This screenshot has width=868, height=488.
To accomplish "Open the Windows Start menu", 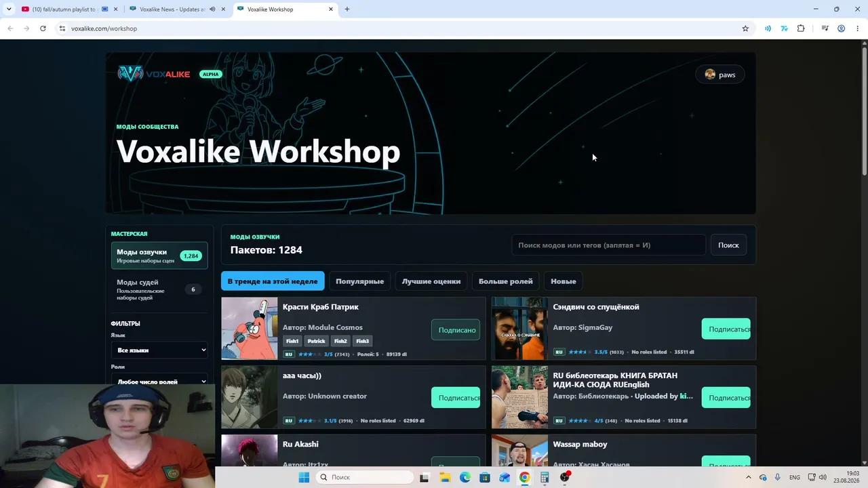I will coord(304,477).
